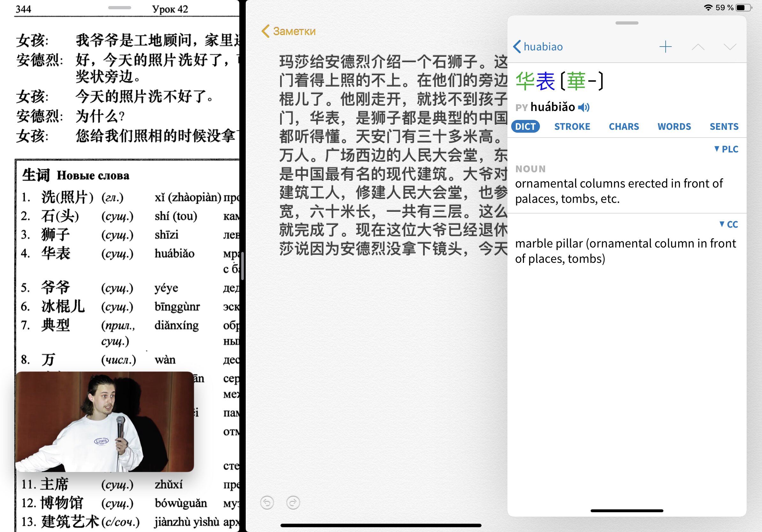
Task: Undo last edit in Notes
Action: click(x=267, y=503)
